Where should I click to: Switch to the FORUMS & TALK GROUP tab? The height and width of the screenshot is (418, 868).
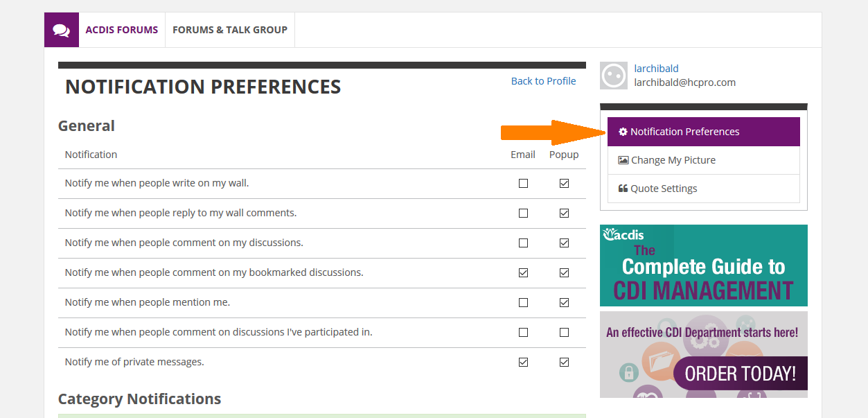pos(230,29)
